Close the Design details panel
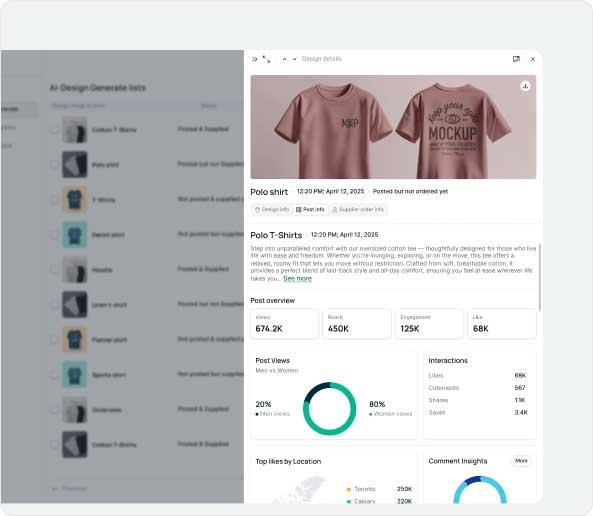 tap(533, 59)
